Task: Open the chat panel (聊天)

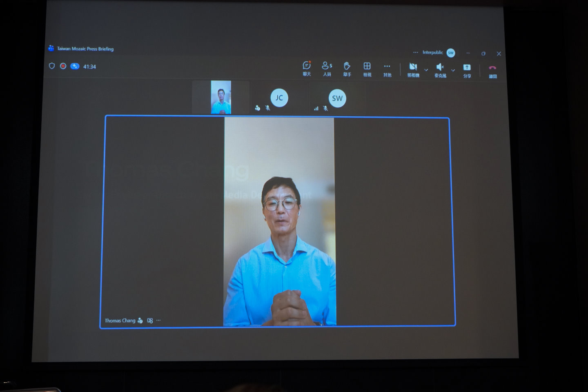Action: pyautogui.click(x=307, y=68)
